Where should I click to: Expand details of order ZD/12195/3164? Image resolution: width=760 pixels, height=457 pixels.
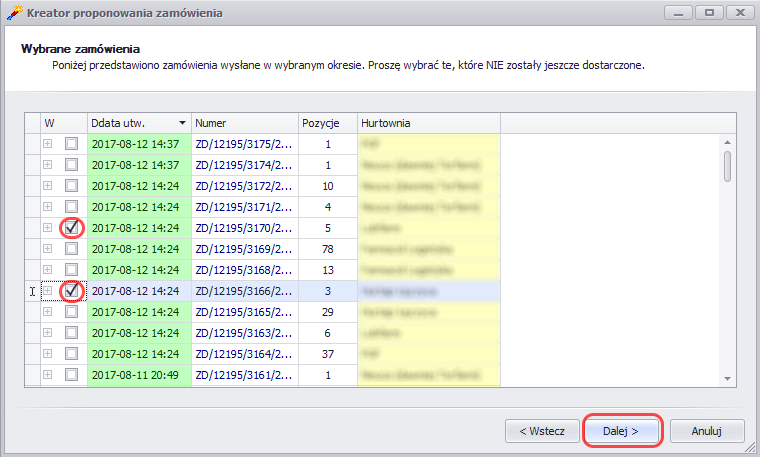[x=47, y=354]
